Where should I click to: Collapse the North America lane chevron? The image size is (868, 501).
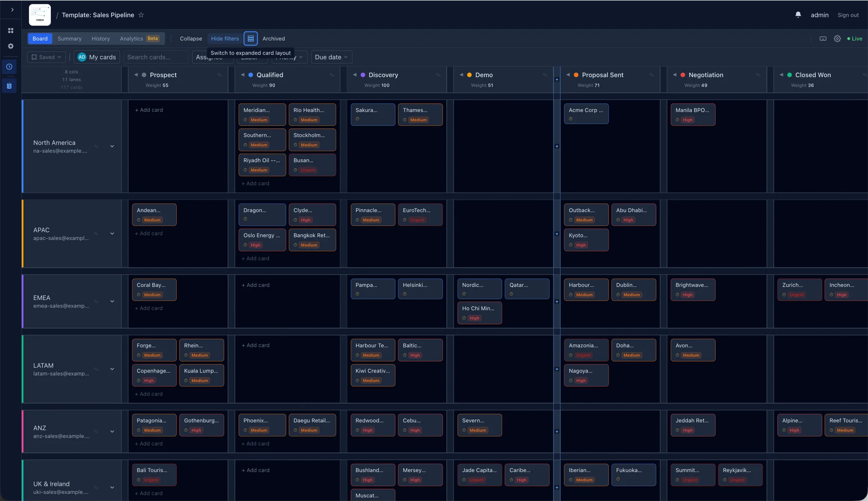point(112,147)
